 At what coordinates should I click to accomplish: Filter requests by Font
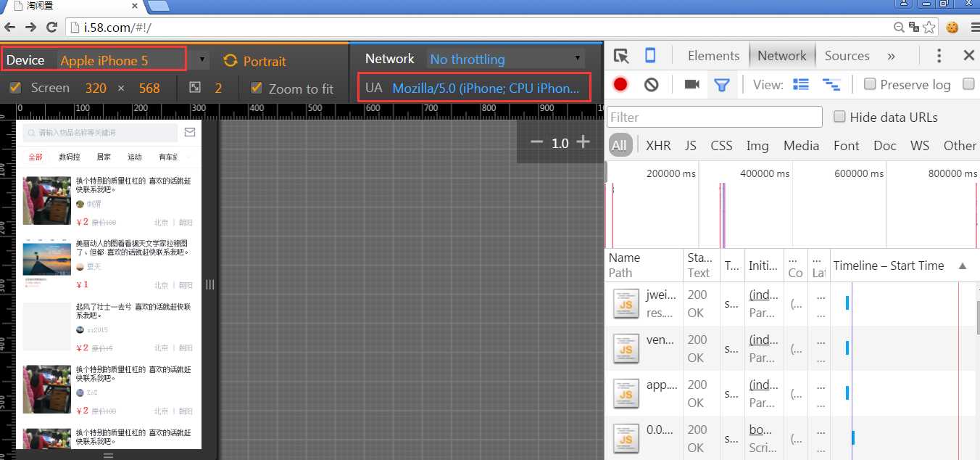[x=846, y=145]
